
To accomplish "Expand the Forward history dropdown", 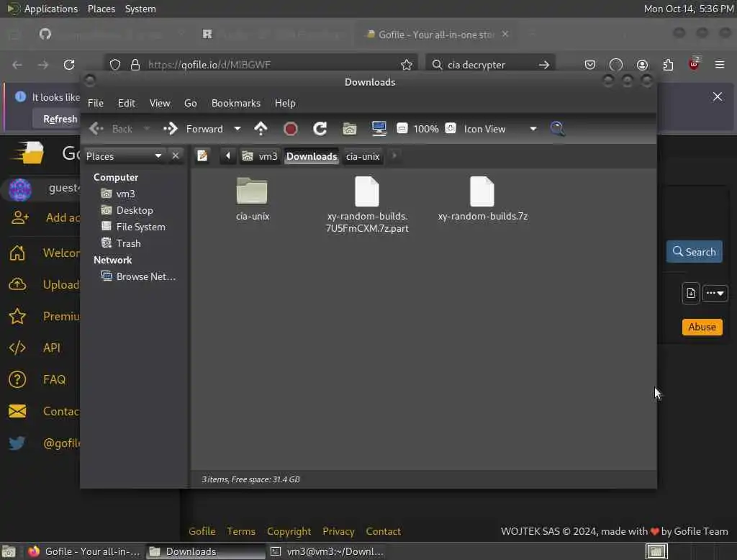I will (238, 128).
